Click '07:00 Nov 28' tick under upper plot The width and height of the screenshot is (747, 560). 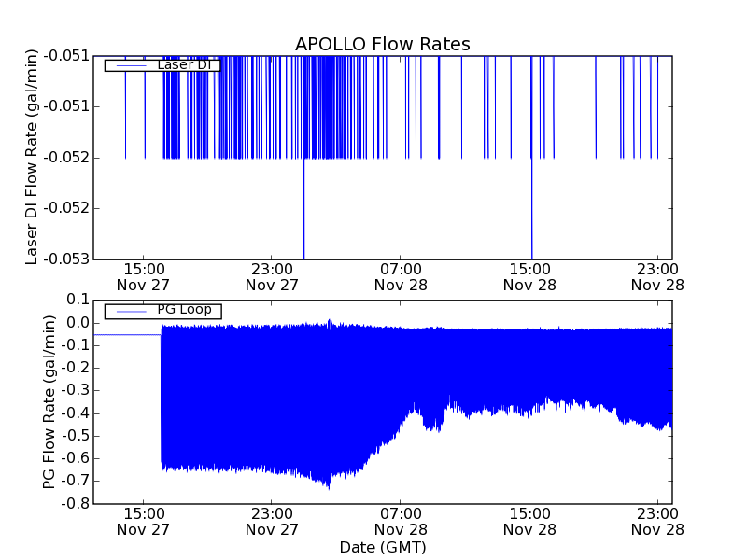tap(401, 277)
